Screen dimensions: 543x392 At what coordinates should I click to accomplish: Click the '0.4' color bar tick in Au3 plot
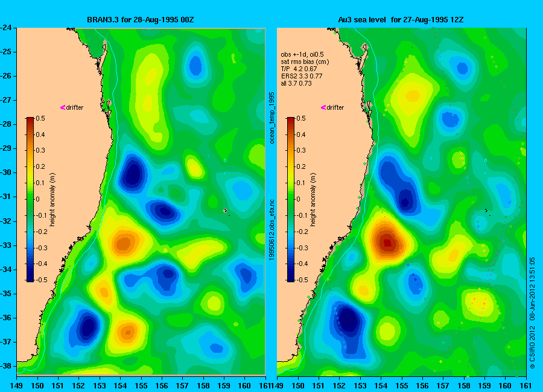(301, 134)
